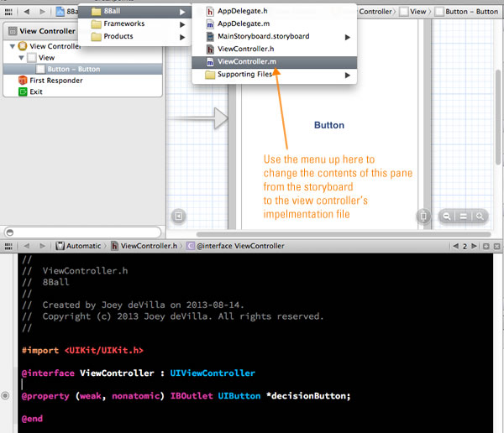This screenshot has width=504, height=433.
Task: Choose AppDelegate.h from the file menu
Action: (274, 11)
